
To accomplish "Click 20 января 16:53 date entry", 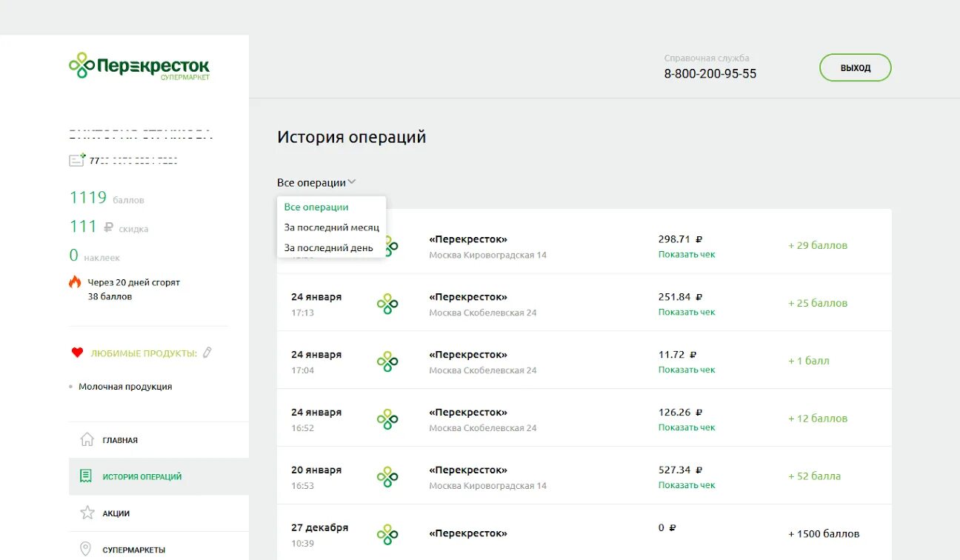I will [316, 477].
